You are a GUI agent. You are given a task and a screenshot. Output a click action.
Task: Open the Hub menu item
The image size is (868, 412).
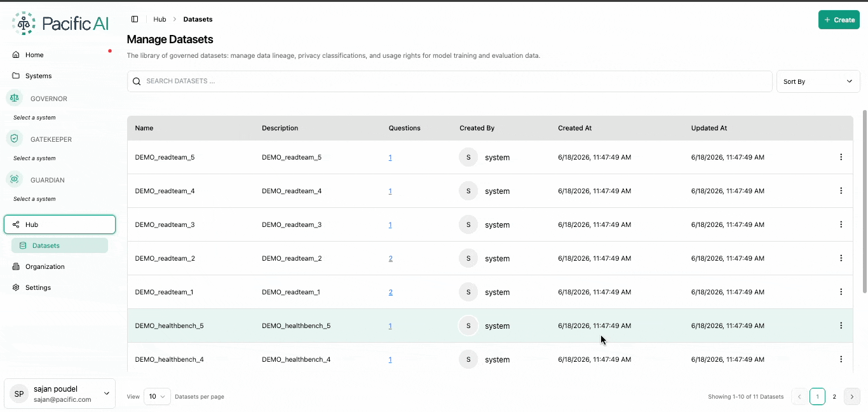(x=60, y=224)
